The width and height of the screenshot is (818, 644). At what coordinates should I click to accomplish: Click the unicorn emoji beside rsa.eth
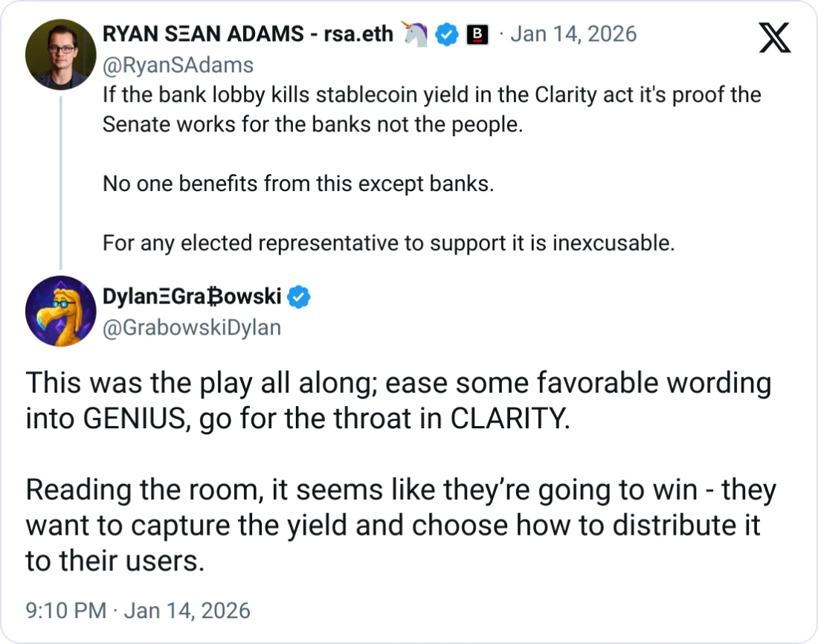(x=413, y=34)
